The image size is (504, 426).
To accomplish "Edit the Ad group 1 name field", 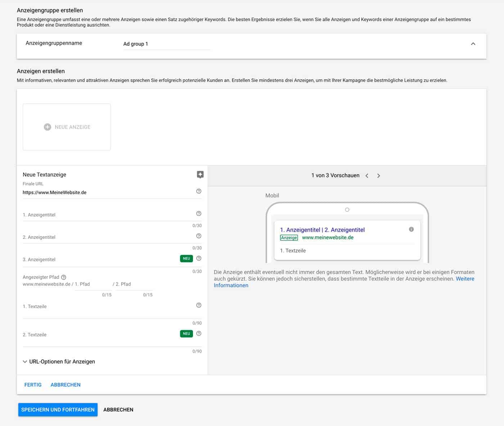I will [x=166, y=44].
